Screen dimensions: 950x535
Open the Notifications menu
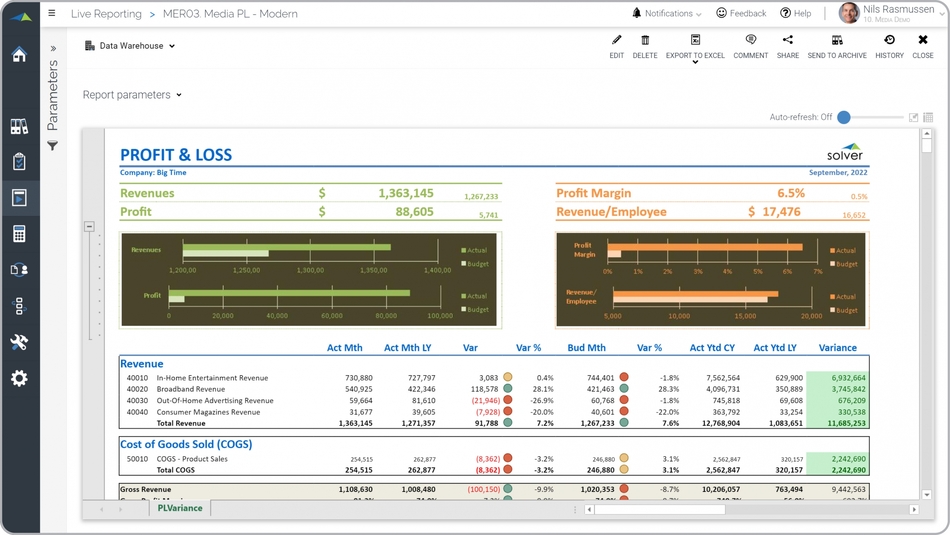(666, 13)
